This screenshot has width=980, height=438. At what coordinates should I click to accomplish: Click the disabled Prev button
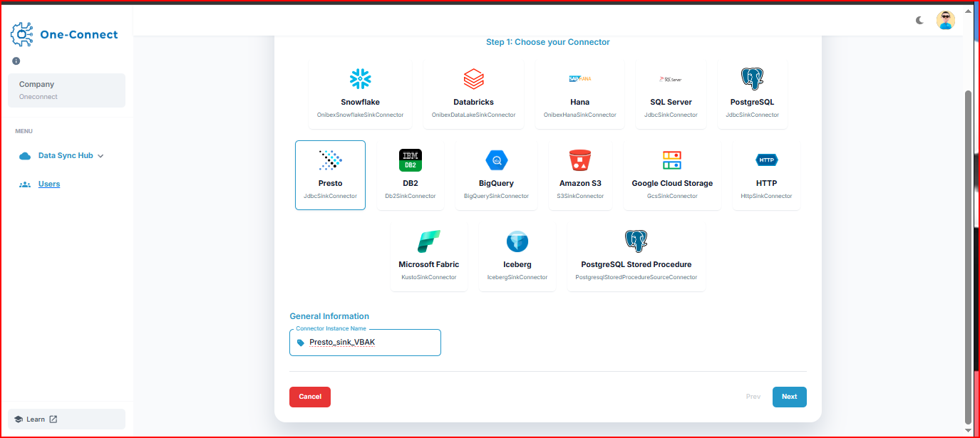tap(753, 397)
